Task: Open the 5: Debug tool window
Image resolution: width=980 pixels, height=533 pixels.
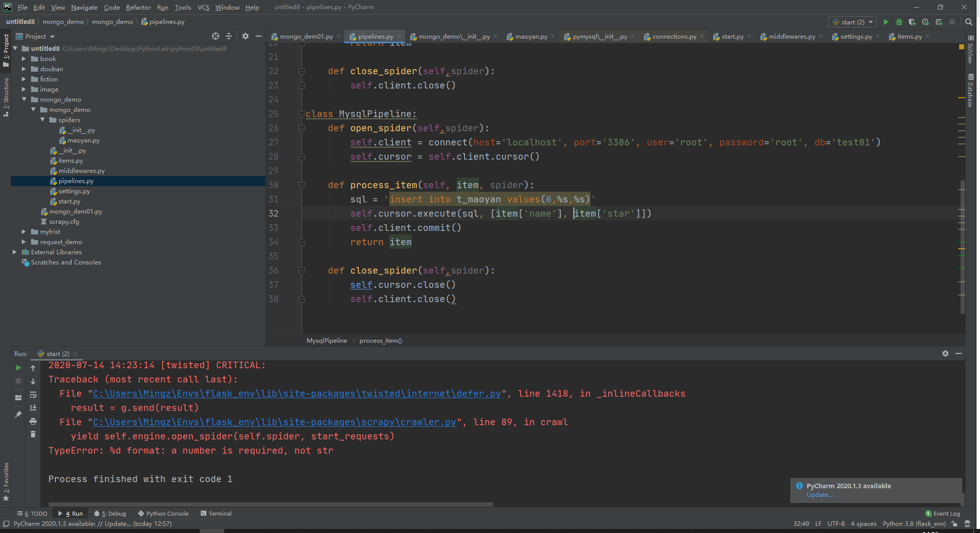Action: (x=110, y=514)
